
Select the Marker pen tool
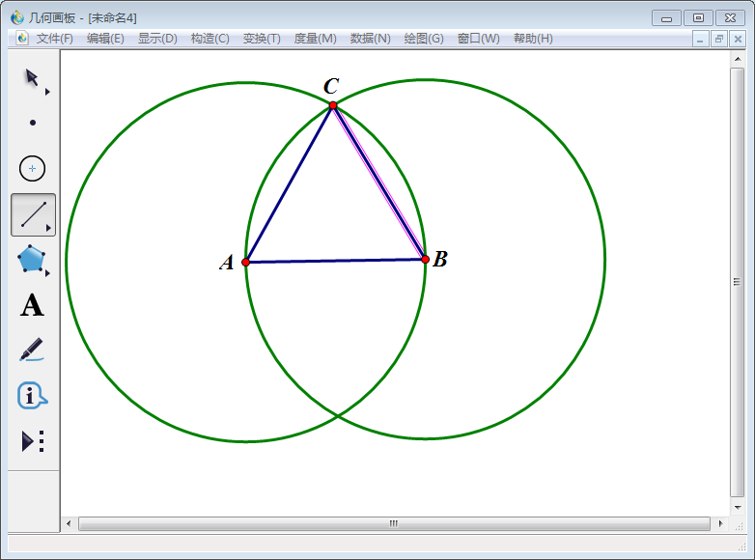[32, 350]
